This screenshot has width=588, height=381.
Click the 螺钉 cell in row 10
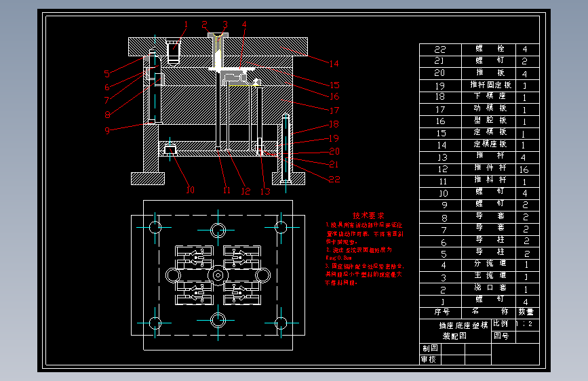click(488, 193)
